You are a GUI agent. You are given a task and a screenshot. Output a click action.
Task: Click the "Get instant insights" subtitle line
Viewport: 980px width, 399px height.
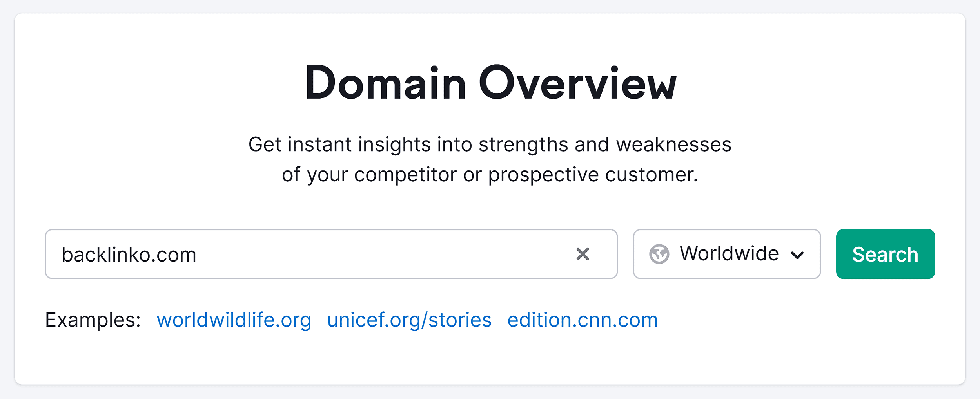point(490,144)
